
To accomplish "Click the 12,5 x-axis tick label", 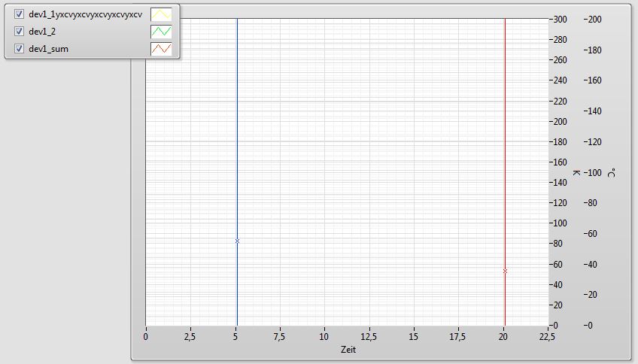I will click(x=369, y=337).
